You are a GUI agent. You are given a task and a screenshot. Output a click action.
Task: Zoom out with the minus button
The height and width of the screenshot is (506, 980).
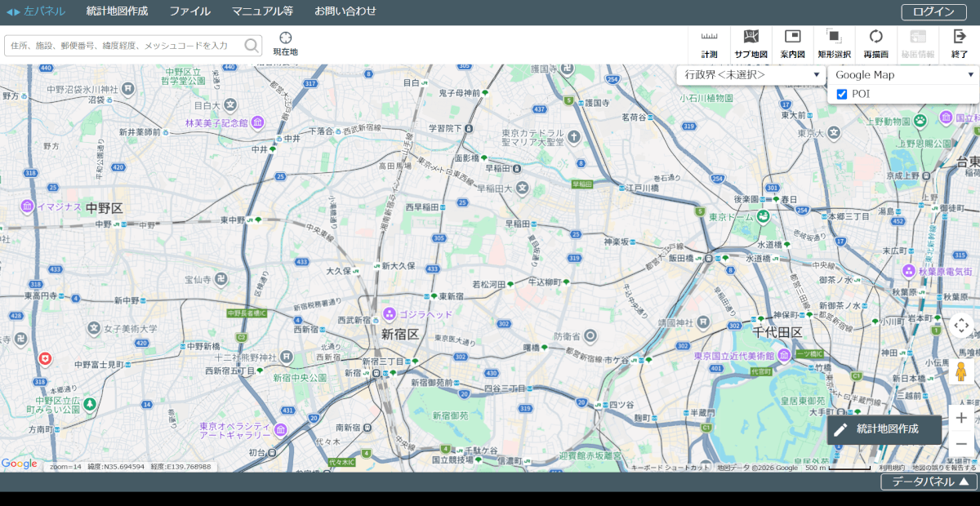961,443
